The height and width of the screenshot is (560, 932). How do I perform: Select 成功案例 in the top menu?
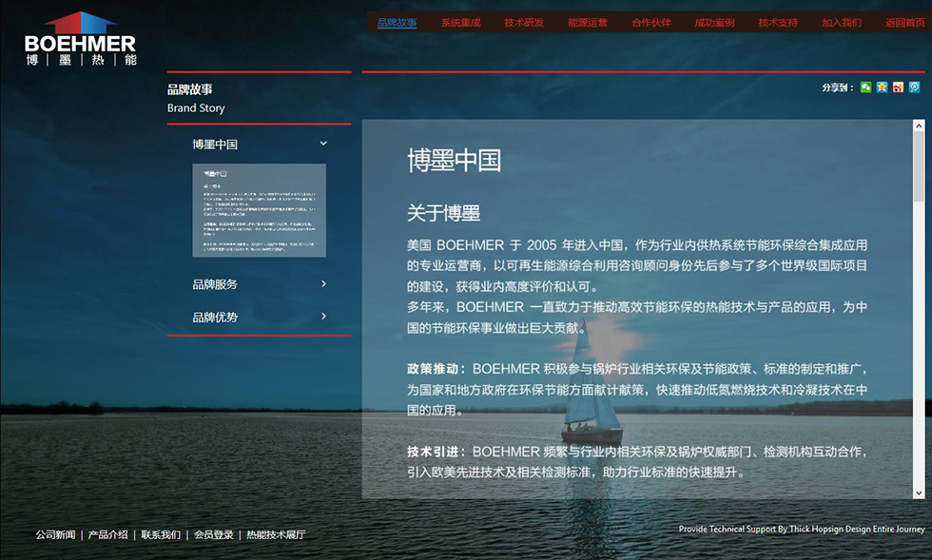[715, 23]
